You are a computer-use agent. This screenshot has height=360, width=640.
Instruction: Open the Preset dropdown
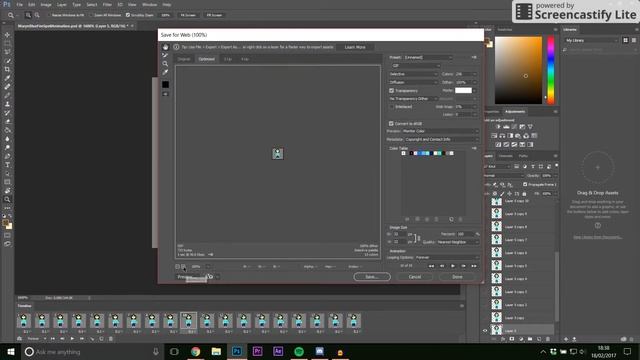(x=428, y=58)
